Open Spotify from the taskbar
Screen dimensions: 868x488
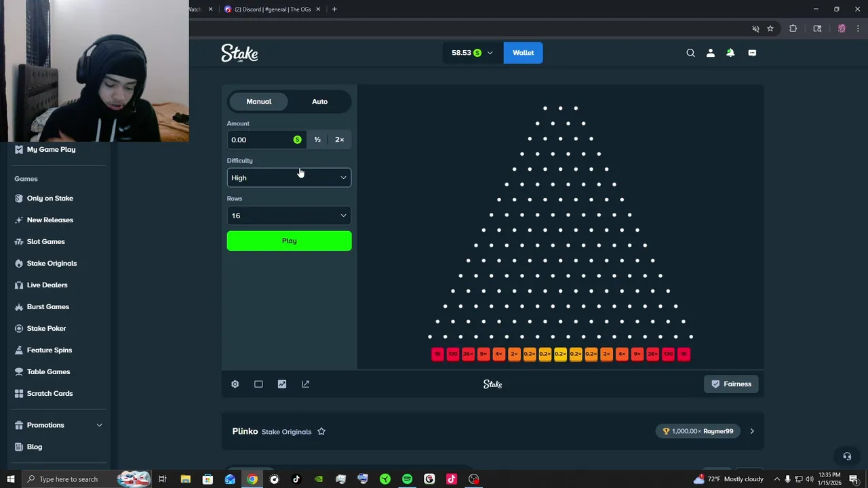click(x=407, y=479)
